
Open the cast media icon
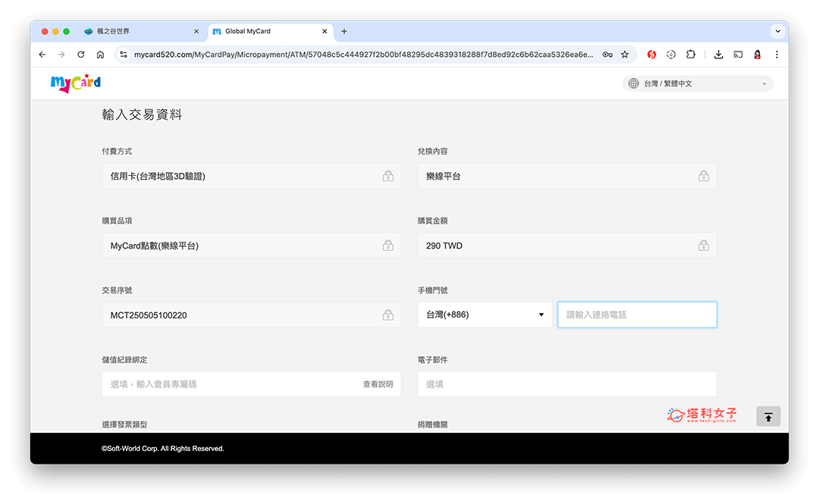(738, 55)
